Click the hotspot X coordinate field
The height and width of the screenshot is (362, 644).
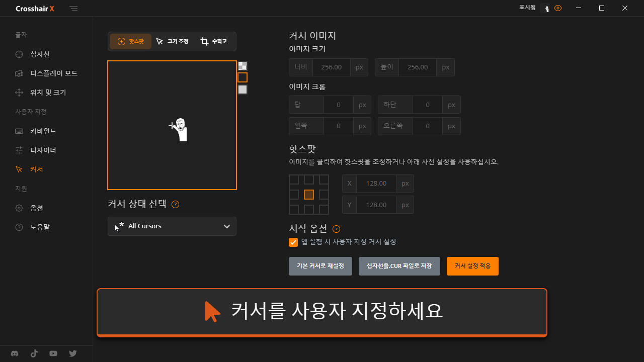click(376, 184)
